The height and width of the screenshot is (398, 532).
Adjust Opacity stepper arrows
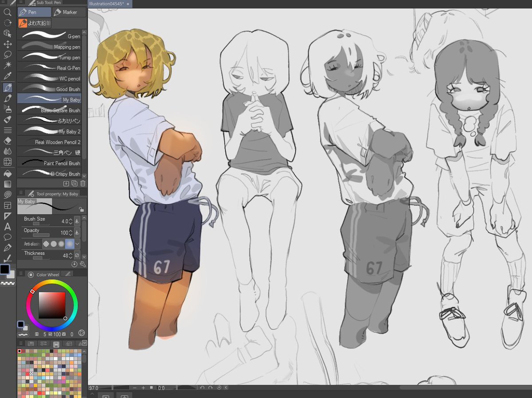tap(70, 232)
